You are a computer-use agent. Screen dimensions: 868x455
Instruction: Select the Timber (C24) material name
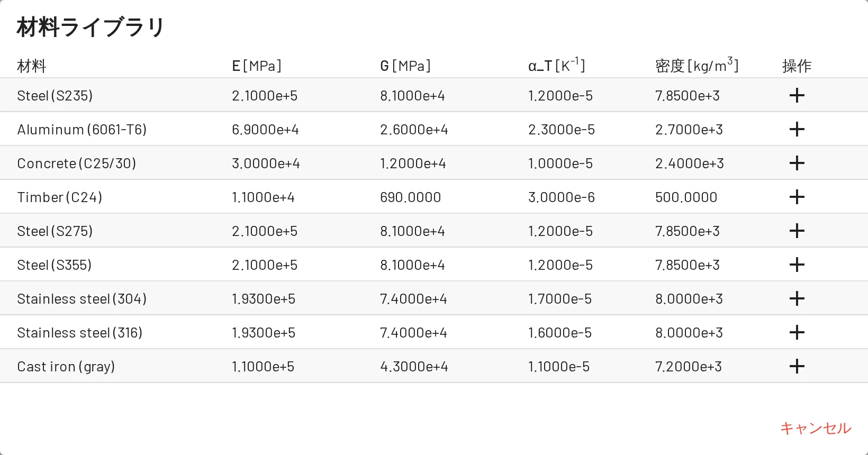pyautogui.click(x=60, y=197)
